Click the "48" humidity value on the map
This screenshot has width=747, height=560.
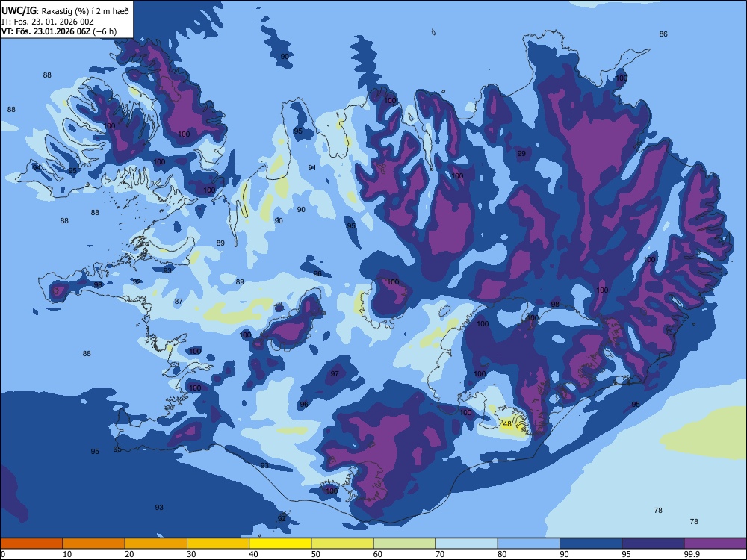pos(507,424)
